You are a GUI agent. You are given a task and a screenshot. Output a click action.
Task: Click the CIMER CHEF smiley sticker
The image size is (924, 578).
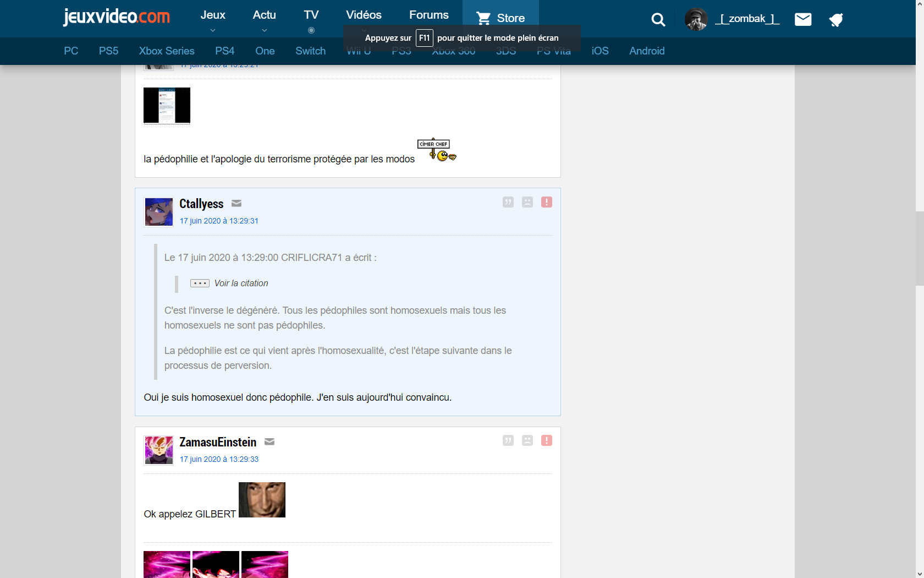click(x=437, y=150)
